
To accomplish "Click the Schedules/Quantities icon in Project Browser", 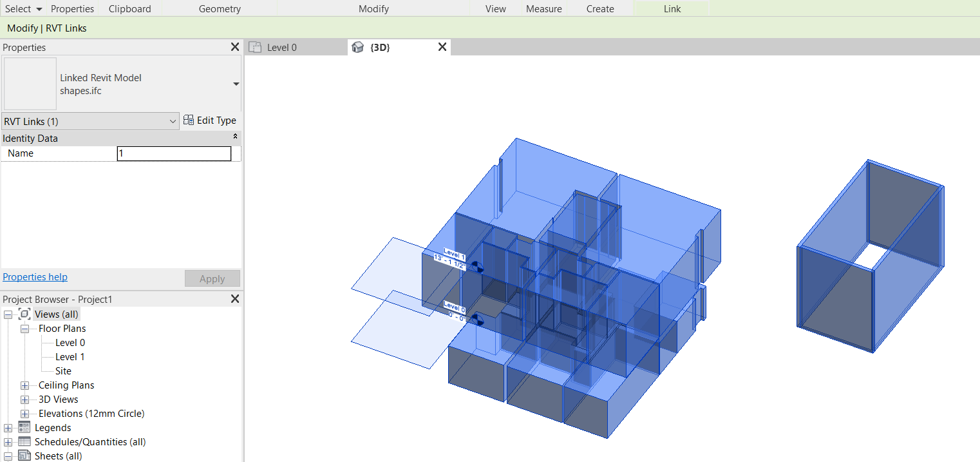I will tap(24, 441).
